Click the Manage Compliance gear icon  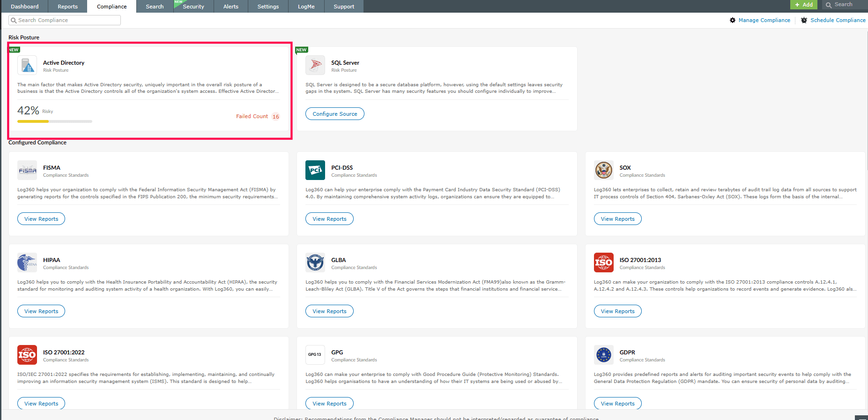click(x=733, y=20)
